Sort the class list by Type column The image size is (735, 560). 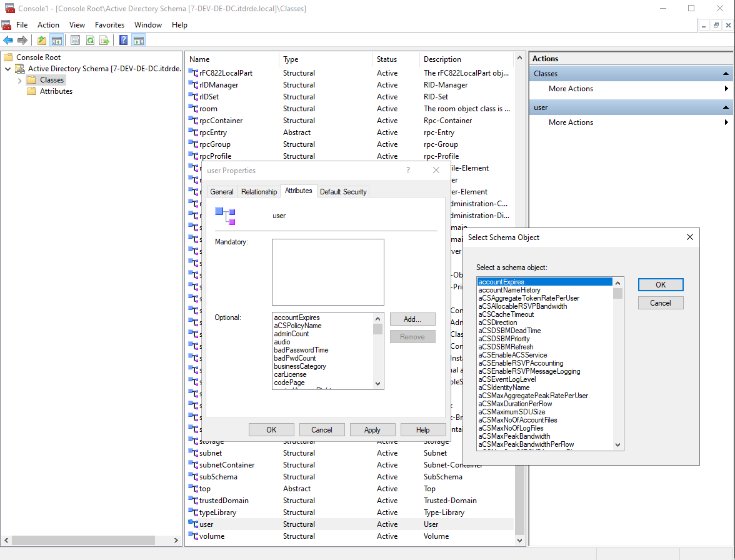pos(326,59)
